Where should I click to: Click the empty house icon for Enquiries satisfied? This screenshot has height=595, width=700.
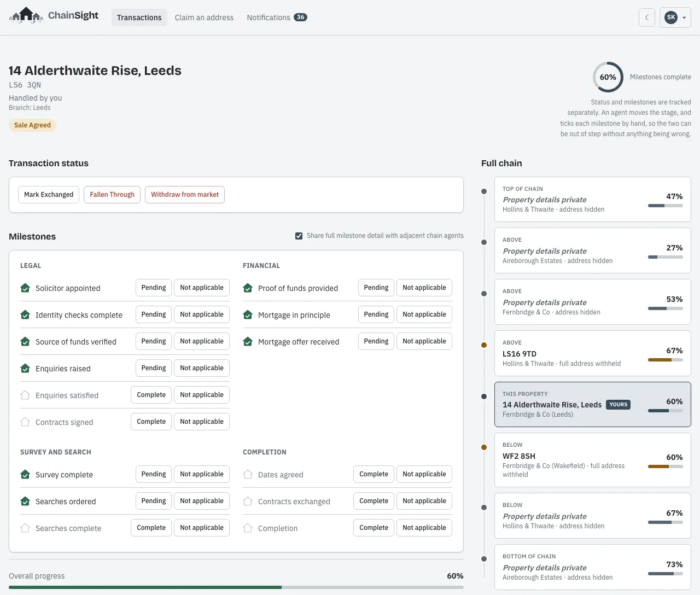(25, 395)
